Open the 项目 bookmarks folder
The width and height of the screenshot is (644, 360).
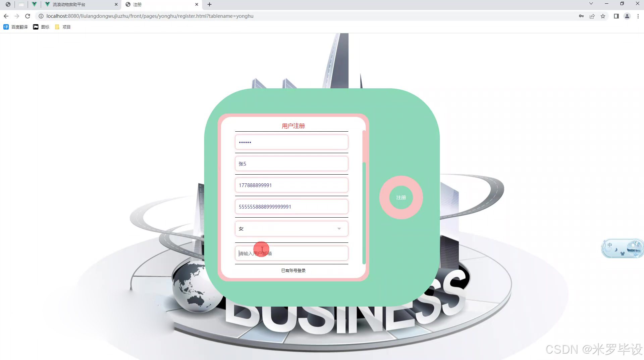pyautogui.click(x=63, y=27)
